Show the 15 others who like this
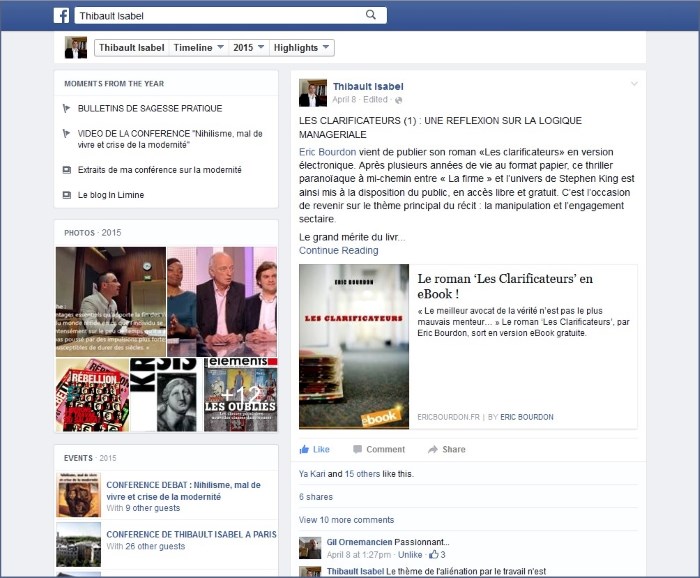This screenshot has width=700, height=578. click(362, 474)
